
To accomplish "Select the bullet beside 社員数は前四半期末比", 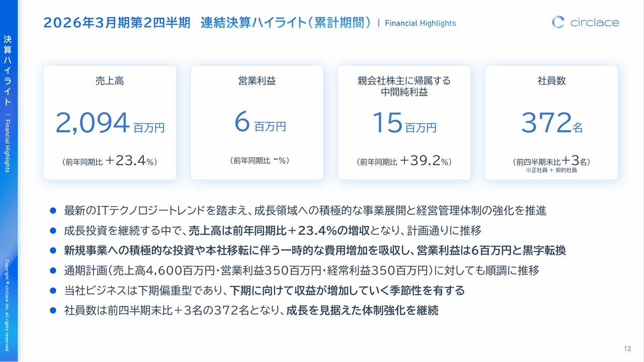I will click(53, 311).
